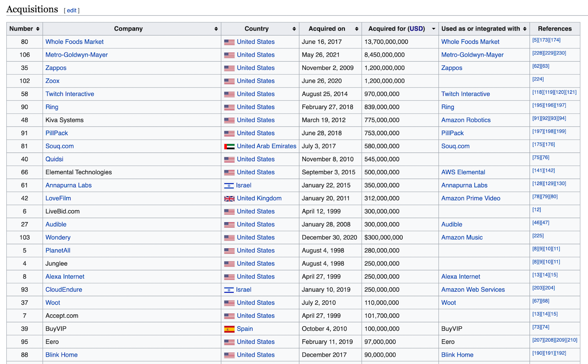Sort table by Number column arrows
This screenshot has width=588, height=364.
(x=37, y=29)
